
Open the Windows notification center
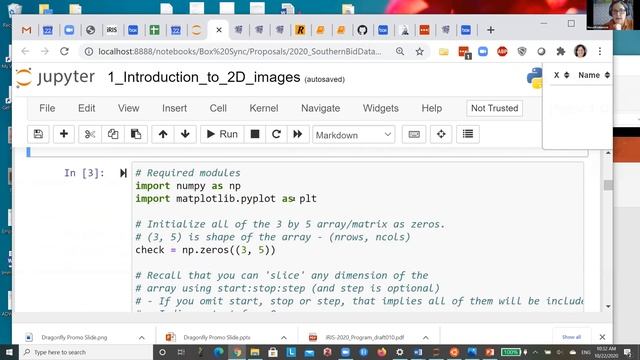(x=627, y=352)
